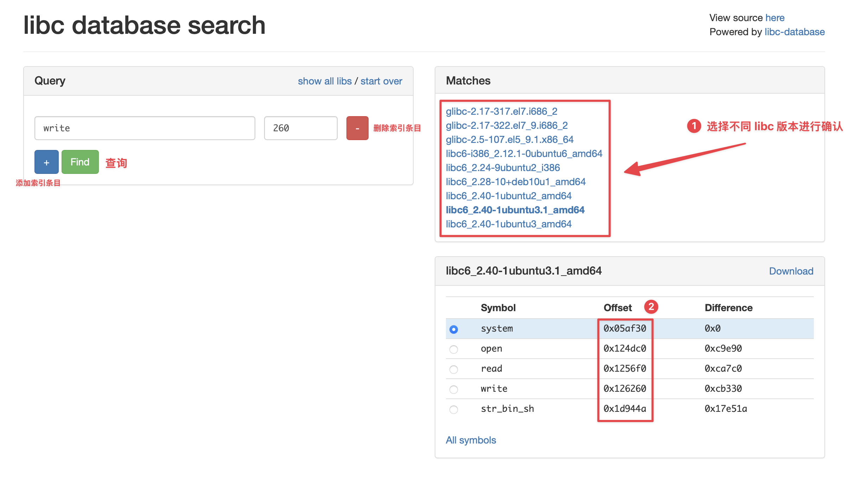Select the system symbol radio button
This screenshot has height=497, width=868.
(x=453, y=329)
